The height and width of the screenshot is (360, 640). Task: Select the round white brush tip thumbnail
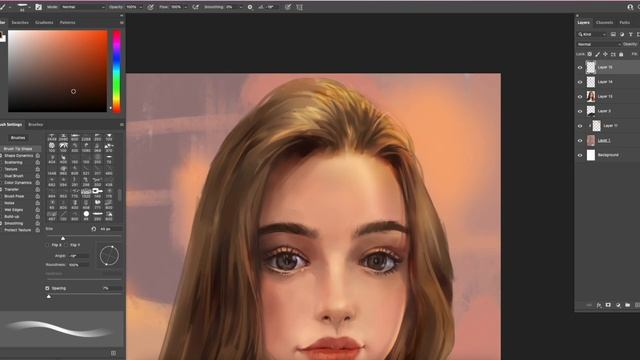[86, 214]
